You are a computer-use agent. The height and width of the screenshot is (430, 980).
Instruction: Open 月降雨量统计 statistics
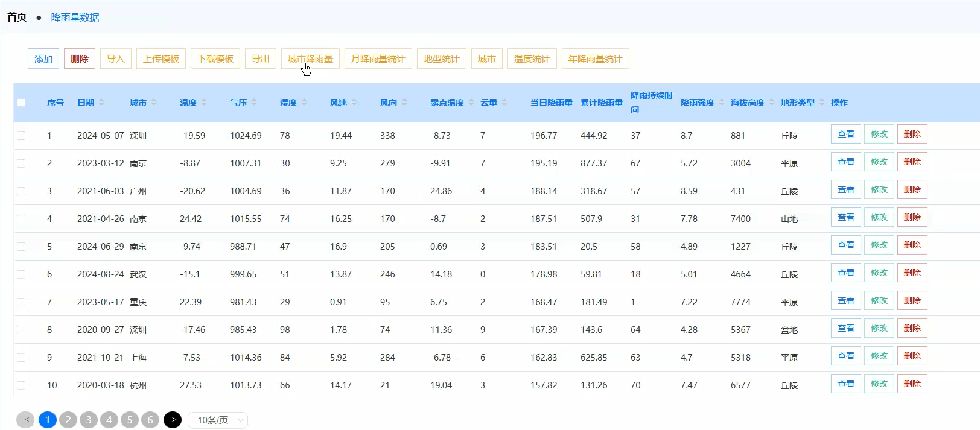click(378, 58)
